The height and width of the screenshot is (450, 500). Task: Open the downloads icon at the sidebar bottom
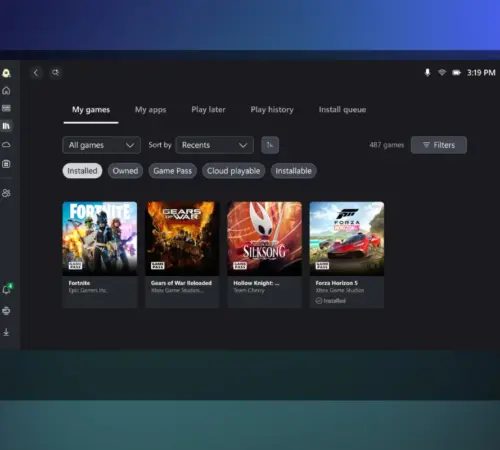tap(6, 332)
